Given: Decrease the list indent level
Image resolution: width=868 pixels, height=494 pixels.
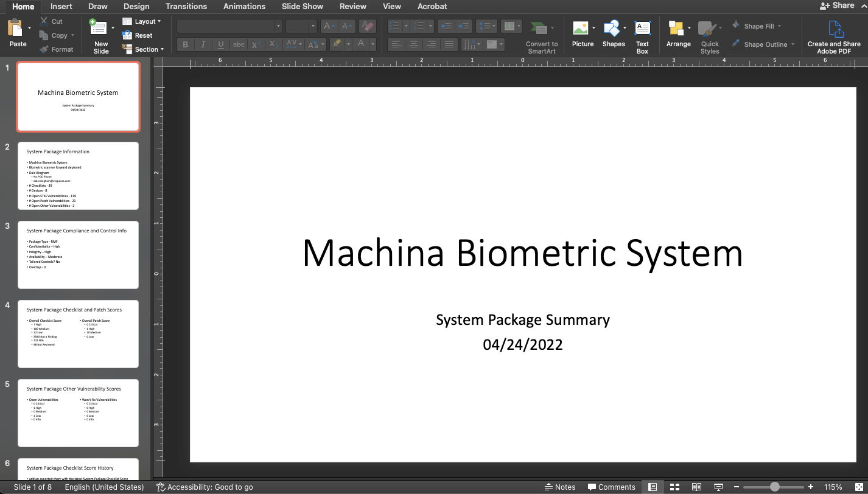Looking at the screenshot, I should 446,26.
